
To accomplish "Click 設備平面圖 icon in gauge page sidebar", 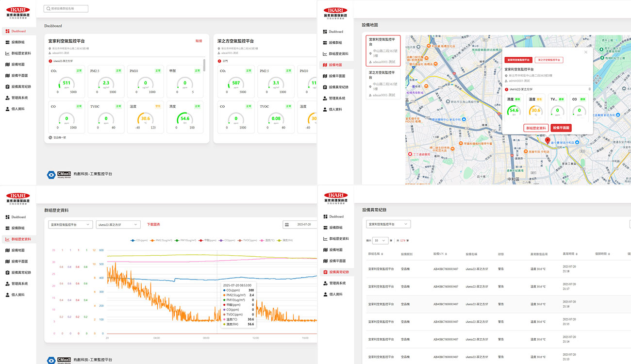I will [7, 76].
